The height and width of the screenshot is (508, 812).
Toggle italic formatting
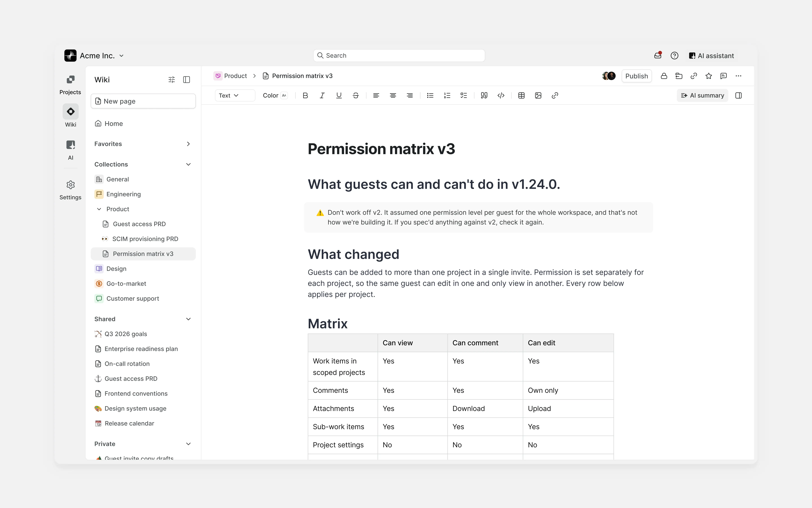pos(322,95)
